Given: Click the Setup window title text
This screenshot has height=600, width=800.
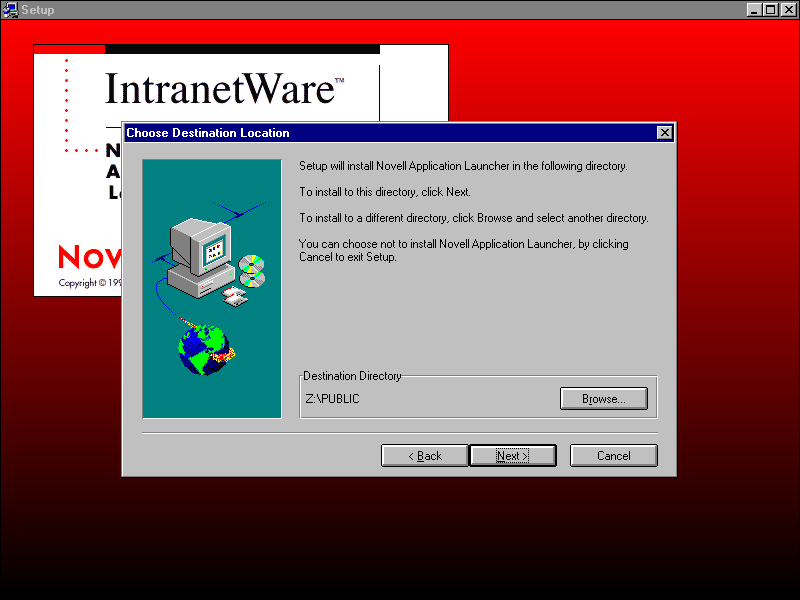Looking at the screenshot, I should coord(38,10).
